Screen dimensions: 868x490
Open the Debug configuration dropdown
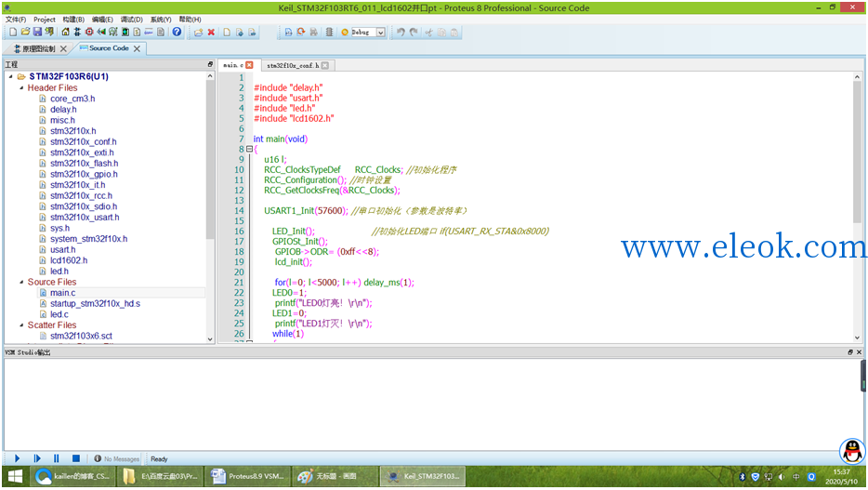coord(381,33)
